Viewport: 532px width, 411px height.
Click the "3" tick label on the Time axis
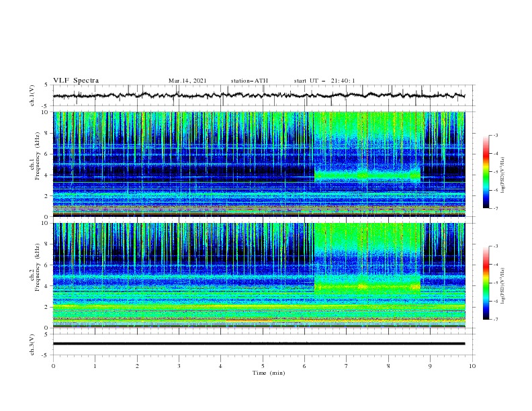[179, 366]
